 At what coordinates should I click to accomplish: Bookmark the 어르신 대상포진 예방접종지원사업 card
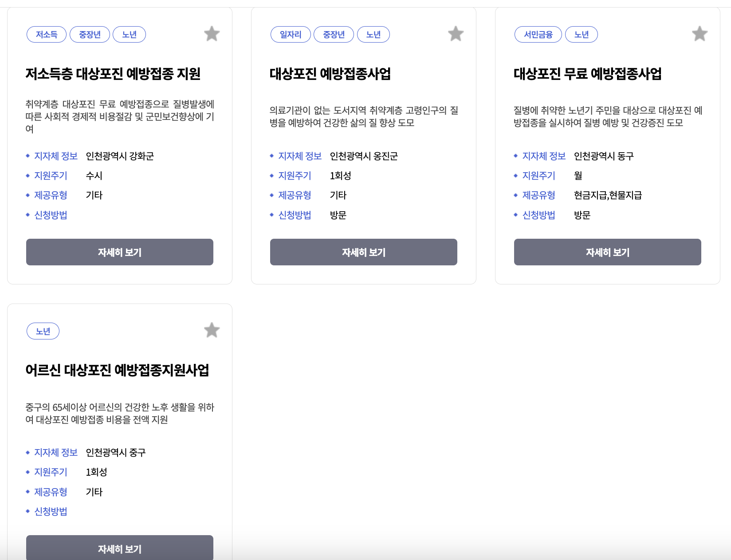pyautogui.click(x=212, y=330)
